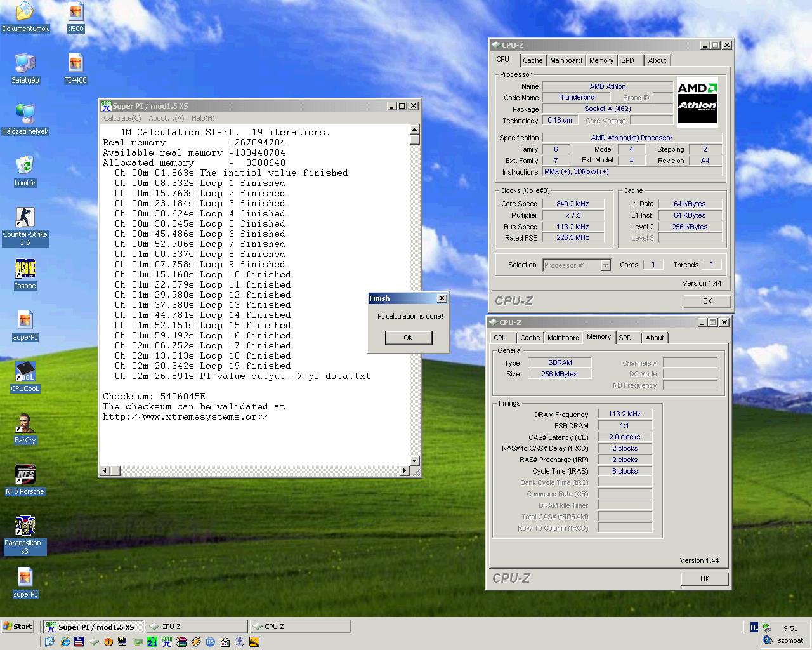Confirm the PI calculation done dialog with OK
The height and width of the screenshot is (650, 812).
pos(408,338)
